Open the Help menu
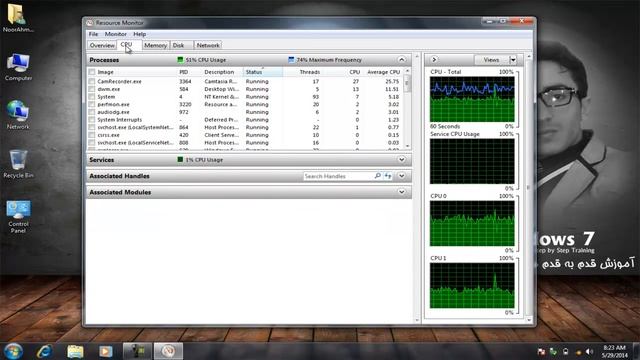 tap(140, 34)
